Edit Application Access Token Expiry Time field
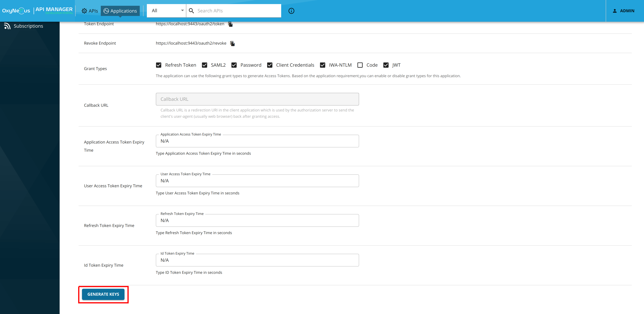This screenshot has height=314, width=644. click(257, 141)
